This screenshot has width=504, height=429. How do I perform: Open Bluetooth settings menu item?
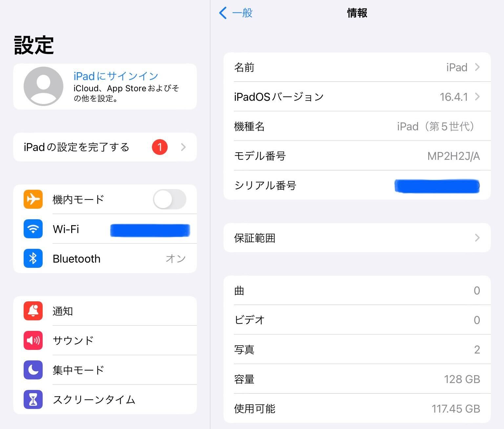click(105, 258)
